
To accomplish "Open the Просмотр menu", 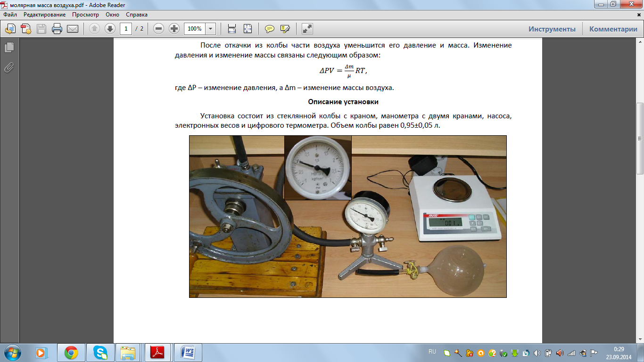I will [85, 15].
